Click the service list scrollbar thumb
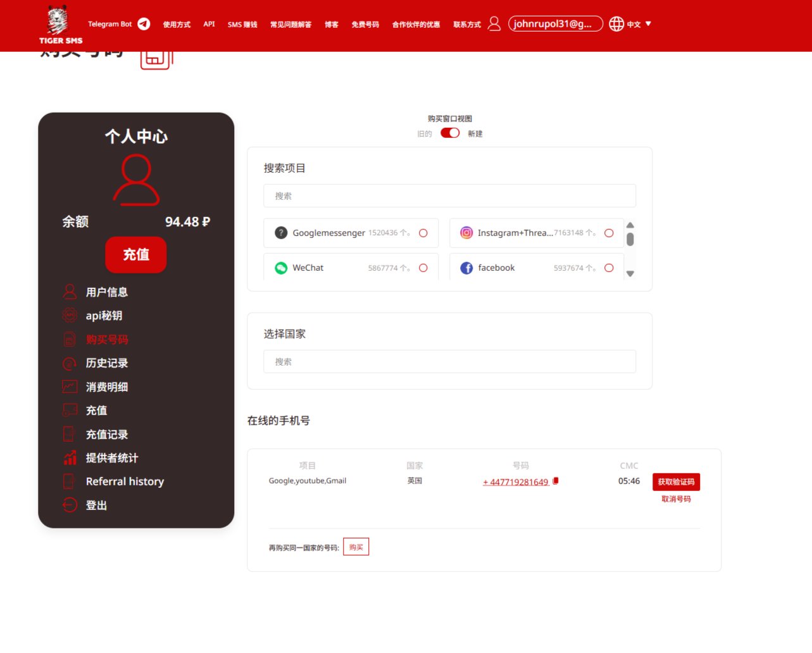This screenshot has height=653, width=812. pyautogui.click(x=630, y=239)
